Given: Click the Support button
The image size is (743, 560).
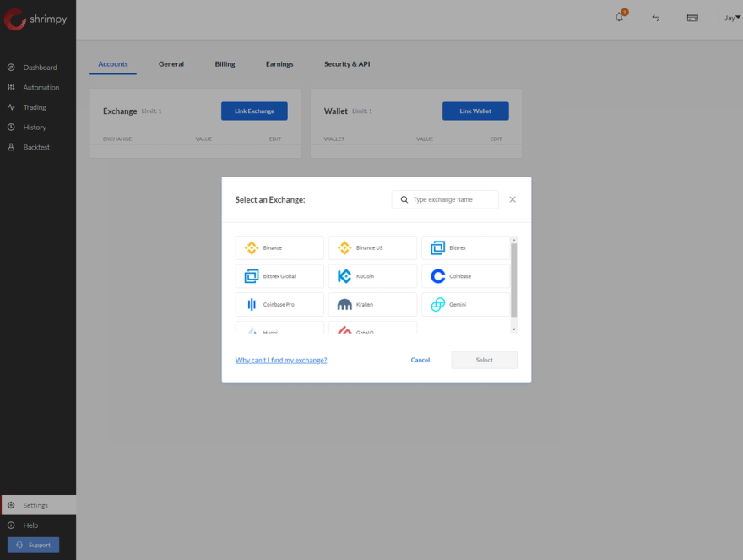Looking at the screenshot, I should tap(33, 545).
